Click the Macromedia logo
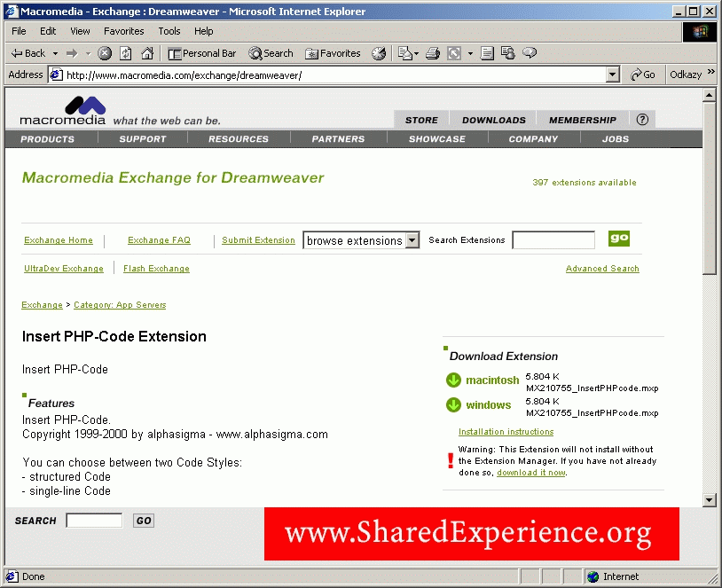This screenshot has height=588, width=722. pyautogui.click(x=63, y=111)
